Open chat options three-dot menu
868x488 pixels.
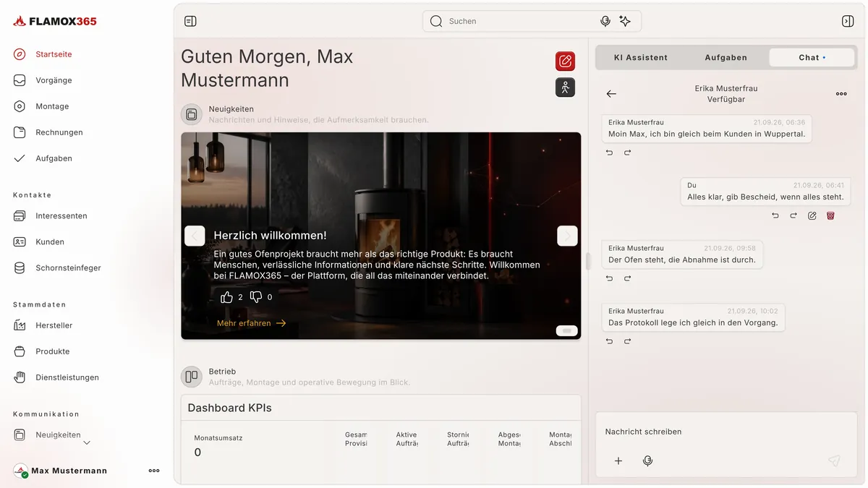point(841,94)
